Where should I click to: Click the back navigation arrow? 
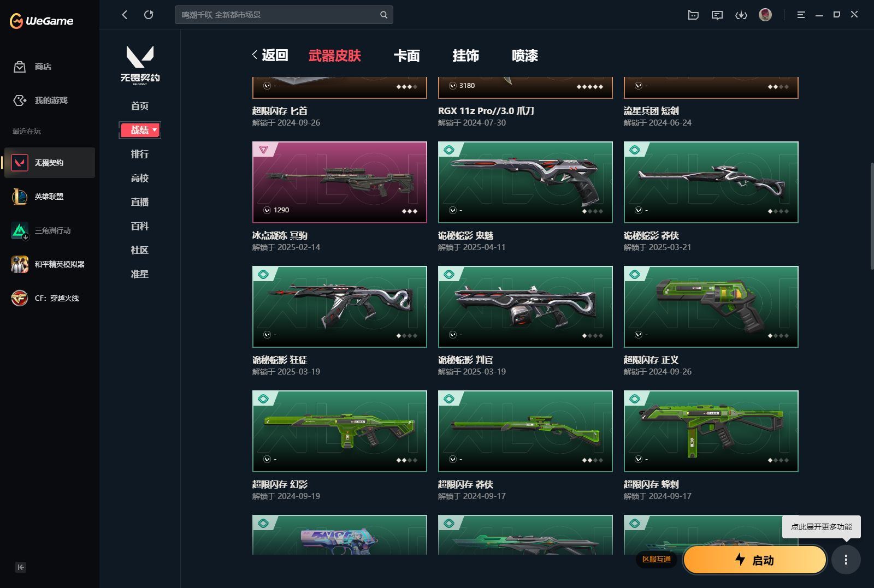pyautogui.click(x=124, y=15)
